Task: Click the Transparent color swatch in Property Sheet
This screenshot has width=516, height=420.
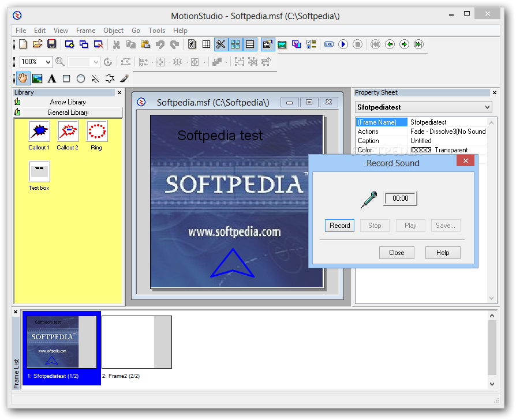Action: [421, 150]
